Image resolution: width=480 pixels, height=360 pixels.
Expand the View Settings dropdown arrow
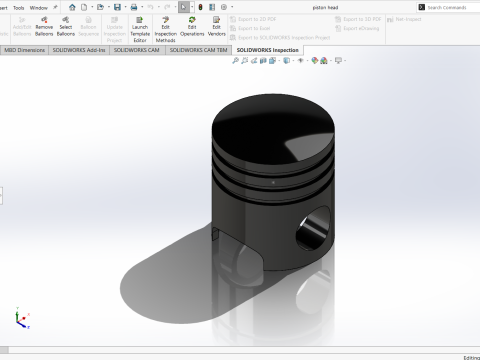(345, 61)
